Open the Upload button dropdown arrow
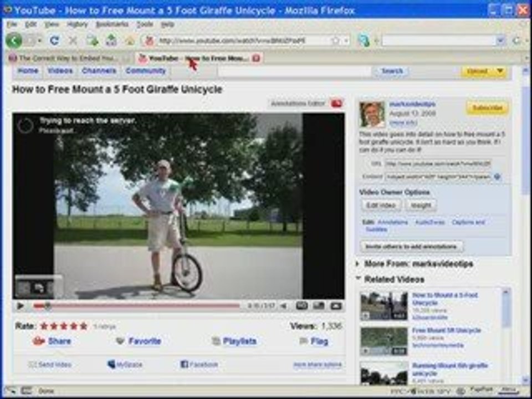Screen dimensions: 532x399 [499, 71]
